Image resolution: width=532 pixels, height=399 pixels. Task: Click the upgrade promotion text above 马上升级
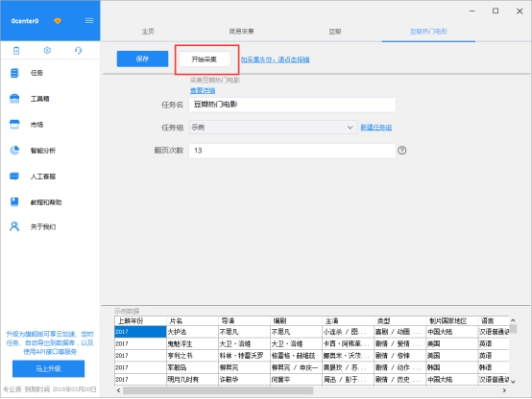pos(50,342)
